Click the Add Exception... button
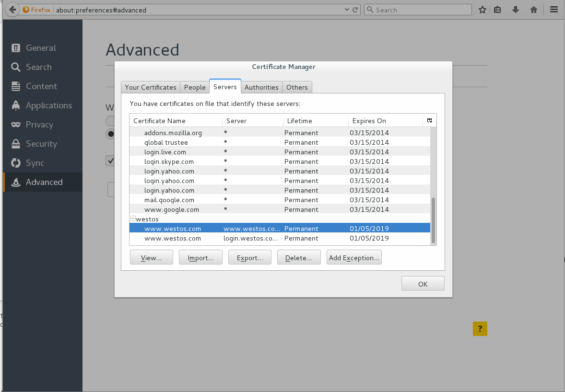 point(354,258)
